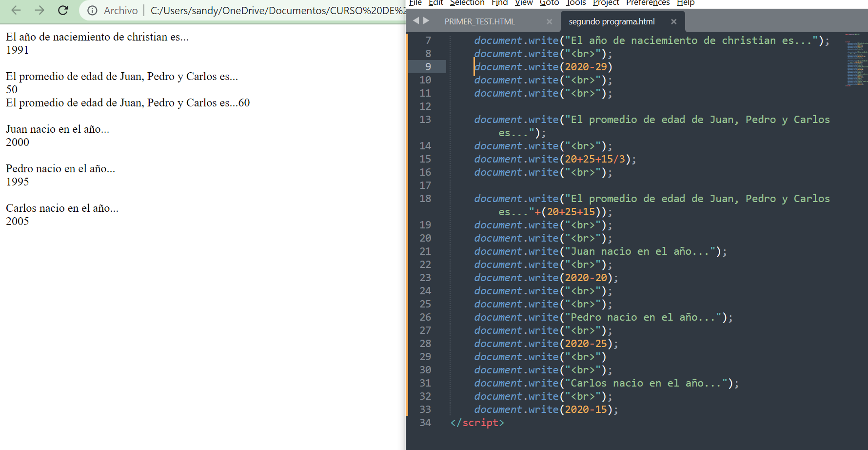Place cursor on the closing script tag
Screen dimensions: 868x450
pyautogui.click(x=477, y=423)
